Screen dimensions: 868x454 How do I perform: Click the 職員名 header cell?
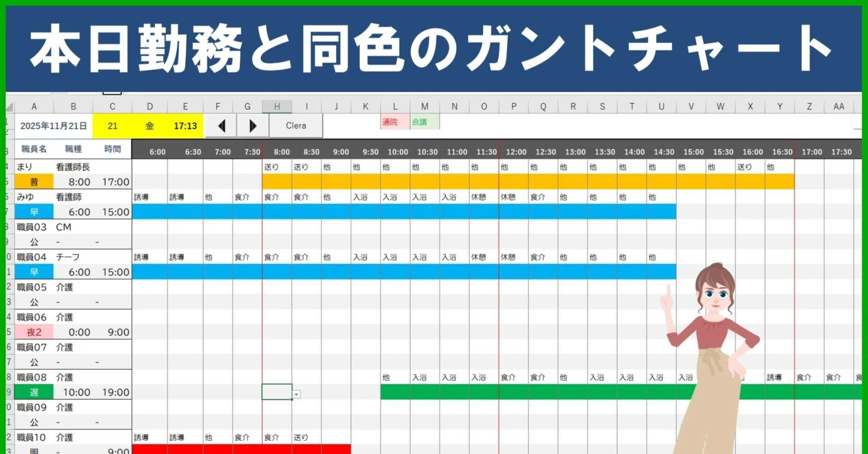34,149
